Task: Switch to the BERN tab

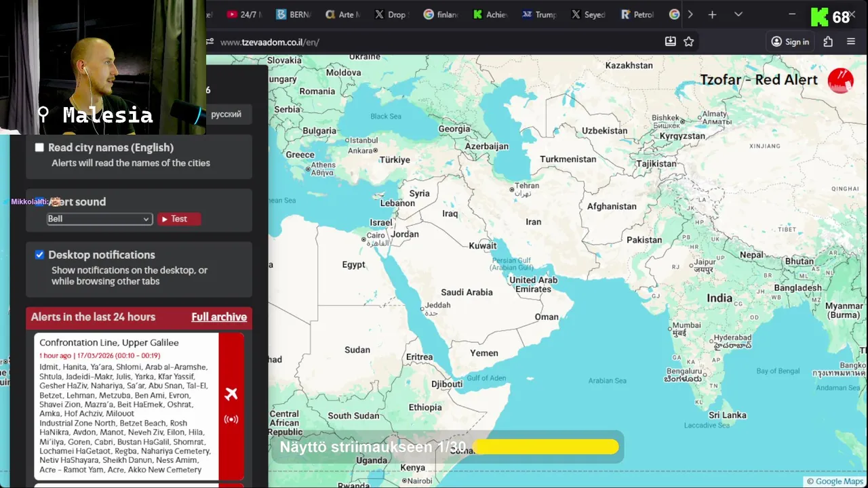Action: click(293, 14)
